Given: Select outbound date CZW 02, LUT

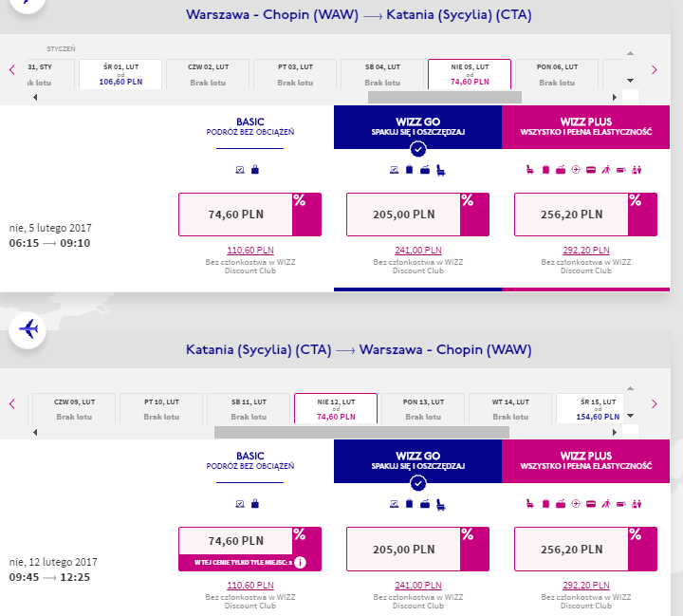Looking at the screenshot, I should pyautogui.click(x=208, y=75).
